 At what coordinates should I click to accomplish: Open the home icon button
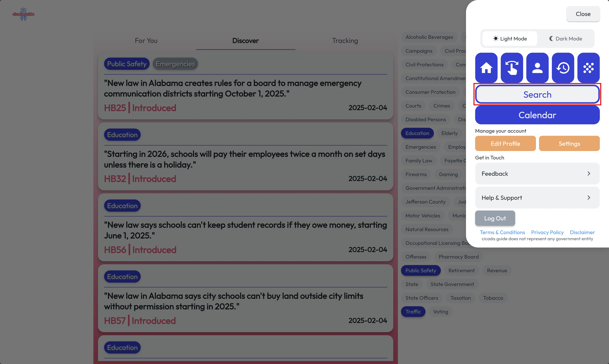pyautogui.click(x=486, y=68)
